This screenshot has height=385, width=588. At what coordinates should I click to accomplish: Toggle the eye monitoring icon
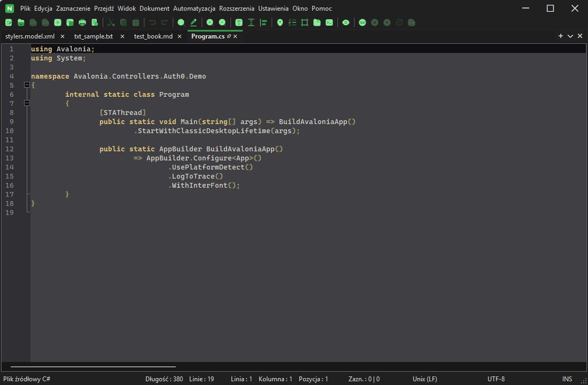(346, 22)
